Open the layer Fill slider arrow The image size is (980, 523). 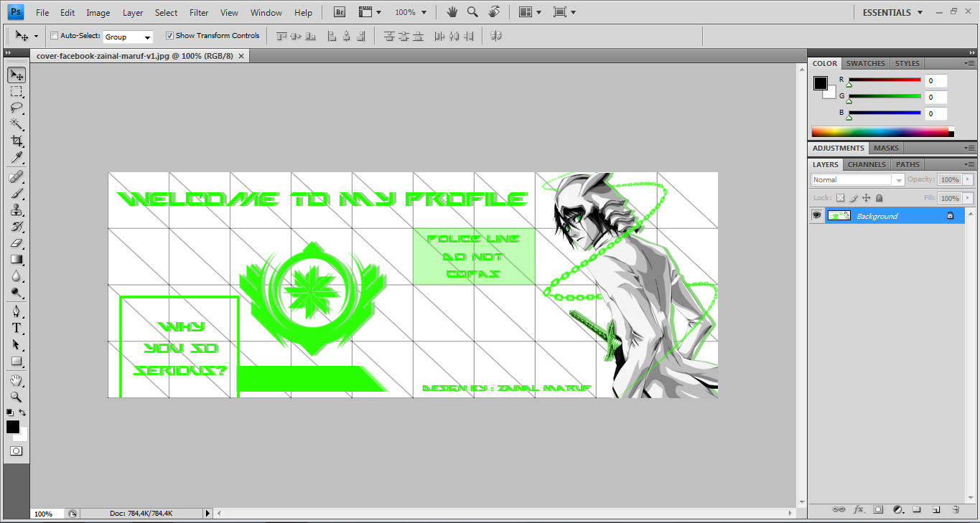click(968, 198)
